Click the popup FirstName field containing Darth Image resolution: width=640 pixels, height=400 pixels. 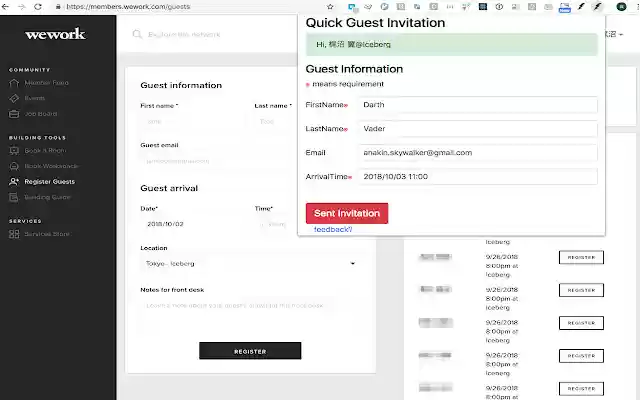478,105
